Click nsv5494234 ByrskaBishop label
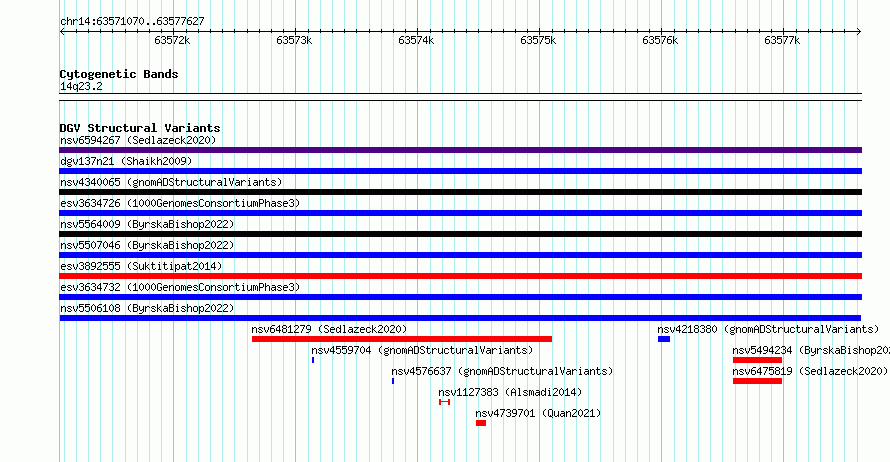 (x=811, y=350)
